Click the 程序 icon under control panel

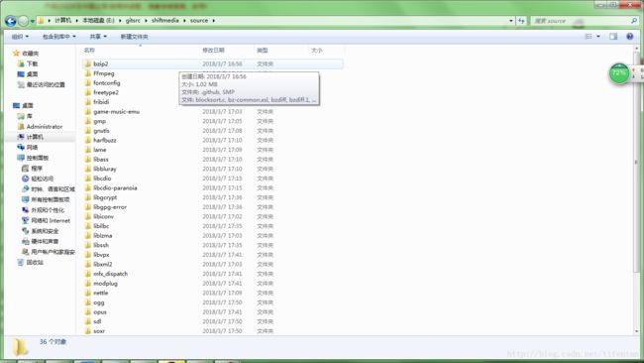click(x=25, y=169)
